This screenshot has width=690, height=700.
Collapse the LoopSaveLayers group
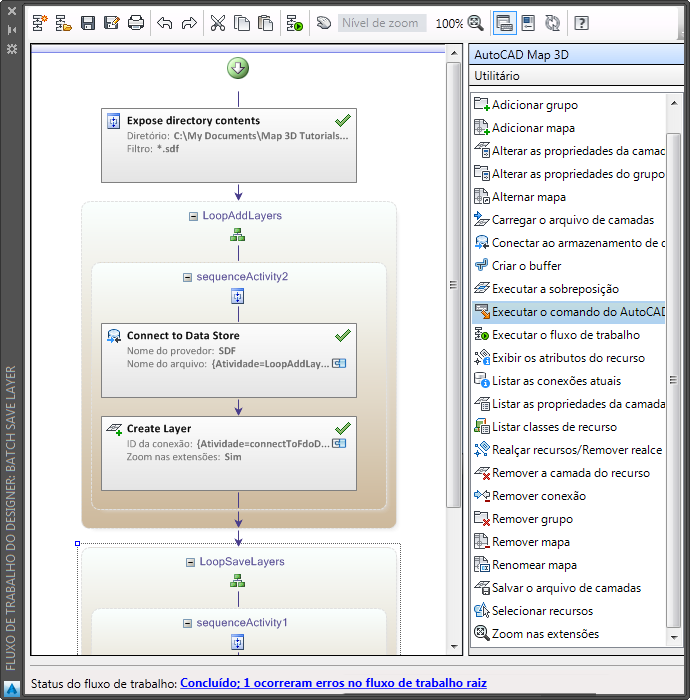(190, 562)
